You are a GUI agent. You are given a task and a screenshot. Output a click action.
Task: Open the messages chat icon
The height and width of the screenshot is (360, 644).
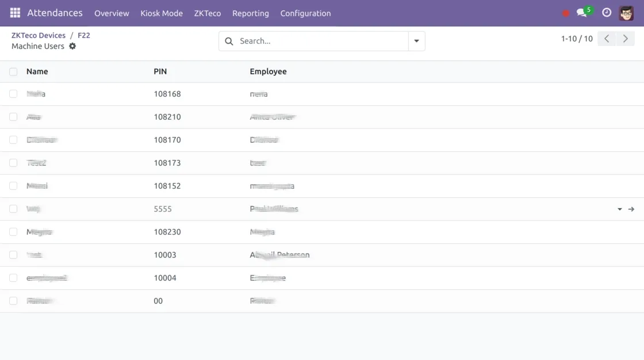(x=582, y=13)
